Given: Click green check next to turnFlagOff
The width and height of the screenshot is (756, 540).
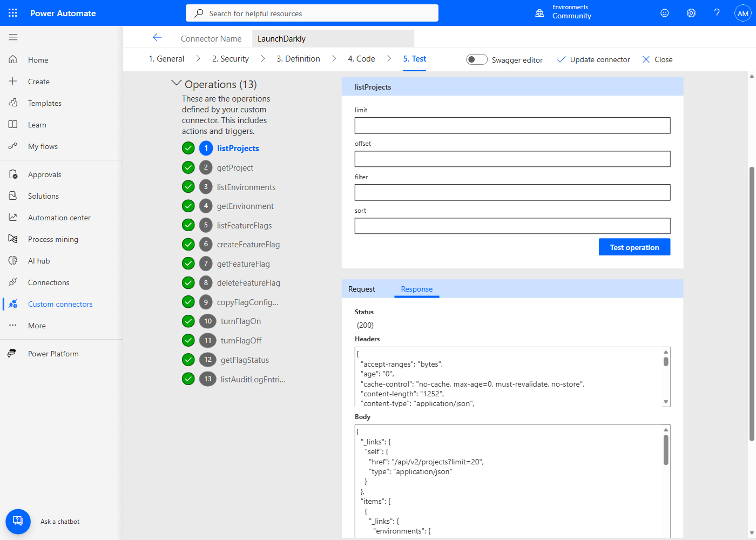Looking at the screenshot, I should pyautogui.click(x=188, y=340).
